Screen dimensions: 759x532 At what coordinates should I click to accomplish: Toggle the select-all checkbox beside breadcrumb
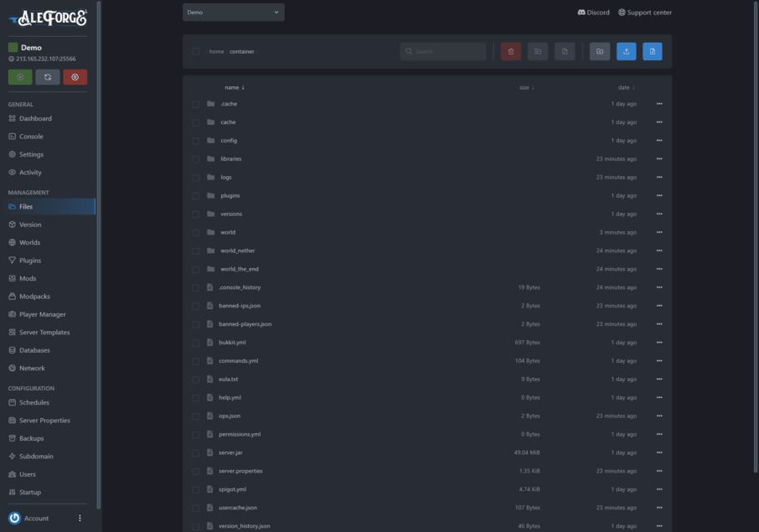click(x=195, y=52)
